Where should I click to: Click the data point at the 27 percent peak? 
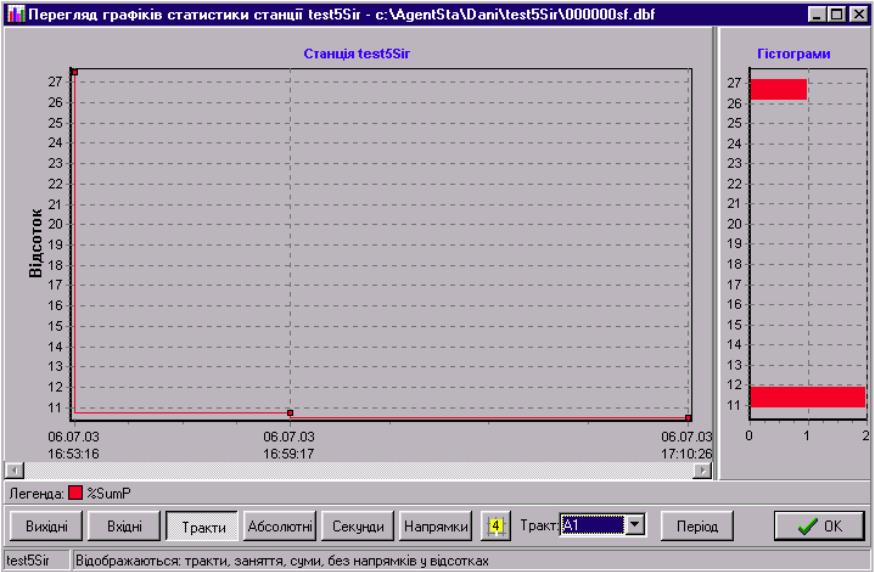75,72
